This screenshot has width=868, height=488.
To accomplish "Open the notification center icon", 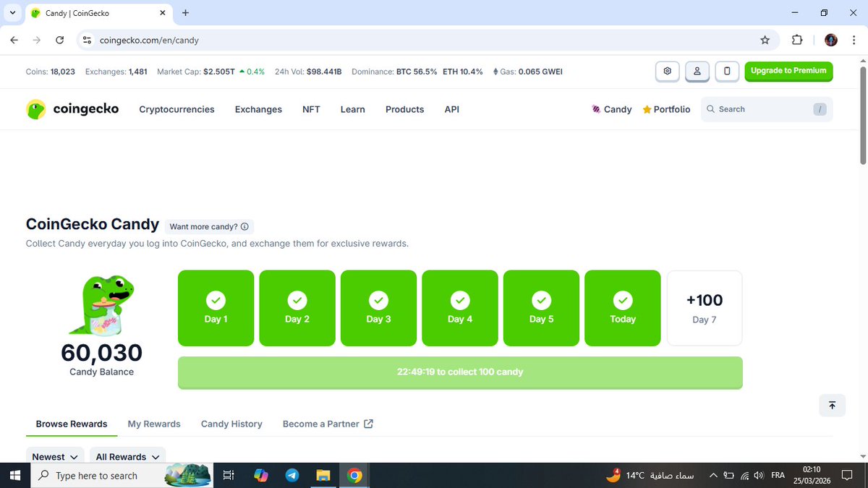I will point(848,475).
